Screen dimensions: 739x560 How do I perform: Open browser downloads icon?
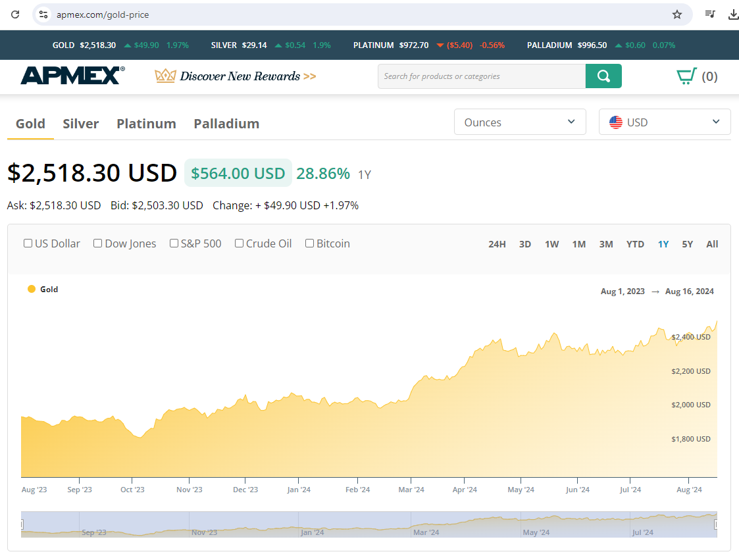pos(733,14)
